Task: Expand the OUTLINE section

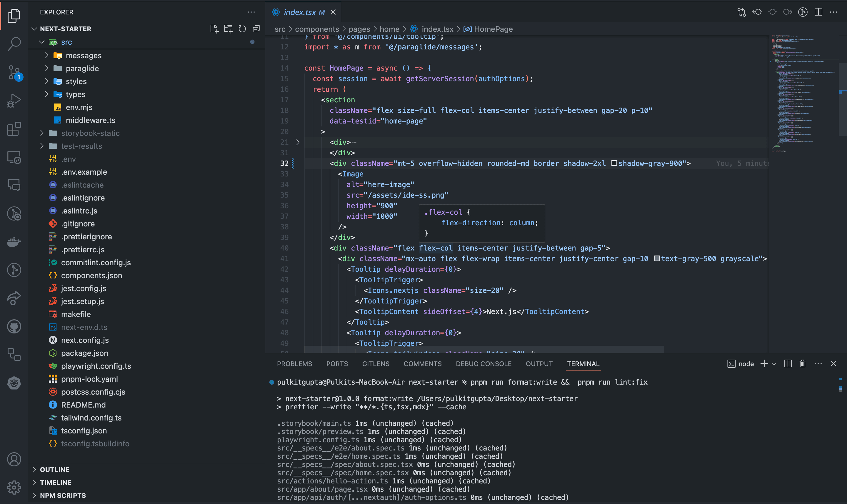Action: tap(34, 469)
